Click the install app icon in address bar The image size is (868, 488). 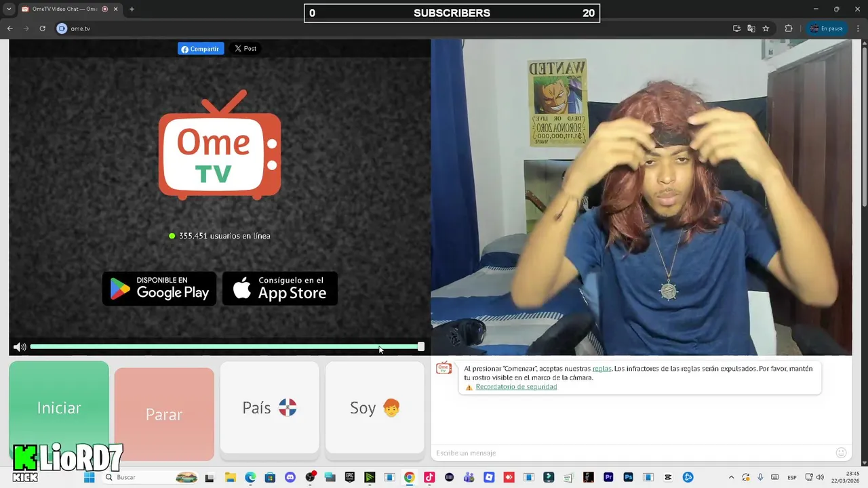[x=736, y=28]
